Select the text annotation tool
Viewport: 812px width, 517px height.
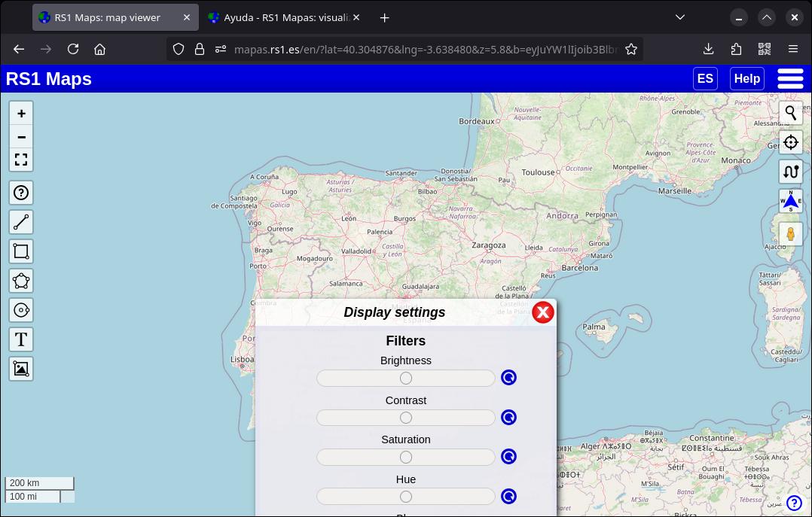(21, 339)
